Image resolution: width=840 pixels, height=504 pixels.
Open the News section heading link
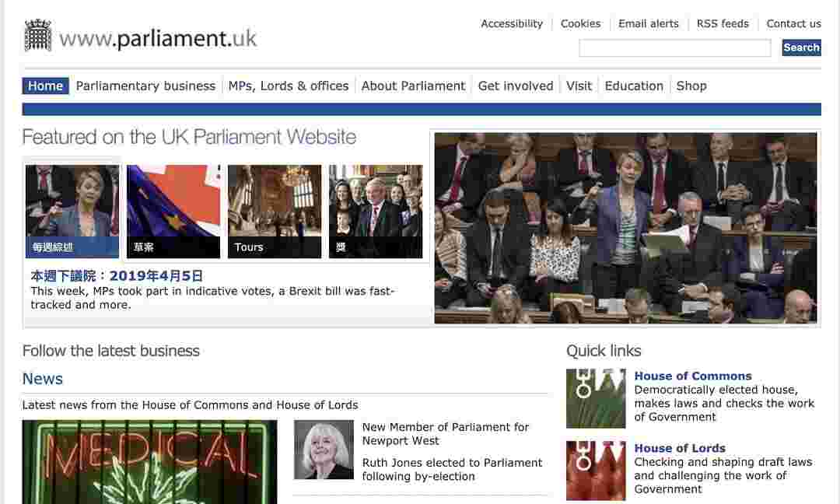42,379
